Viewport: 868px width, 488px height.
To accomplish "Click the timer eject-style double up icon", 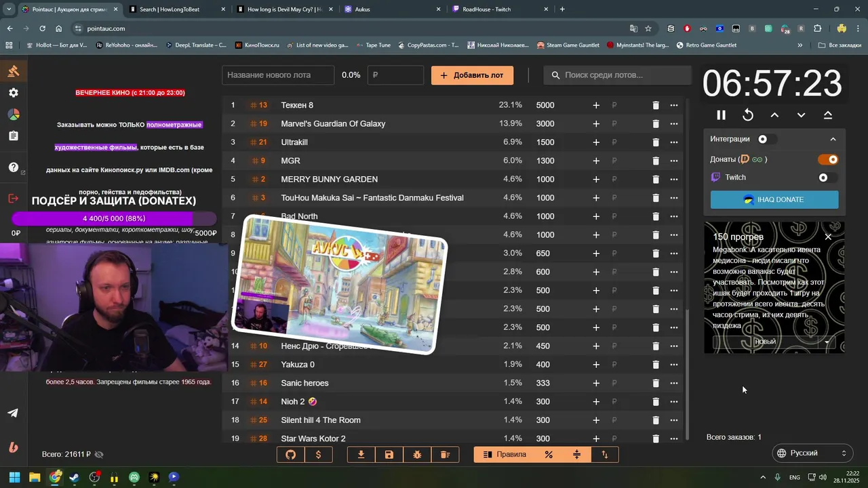I will (828, 115).
